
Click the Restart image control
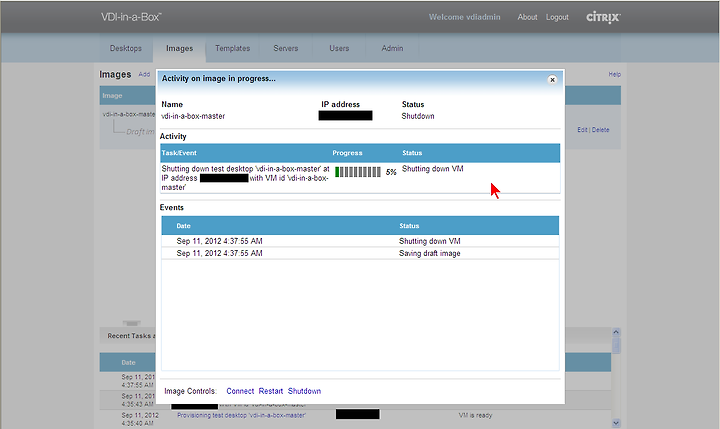point(270,391)
